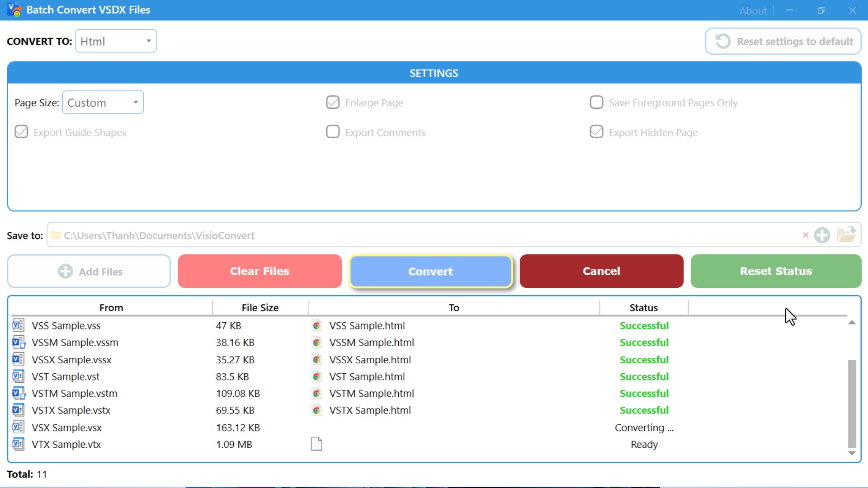Click the red X clear path icon
This screenshot has width=868, height=488.
805,235
